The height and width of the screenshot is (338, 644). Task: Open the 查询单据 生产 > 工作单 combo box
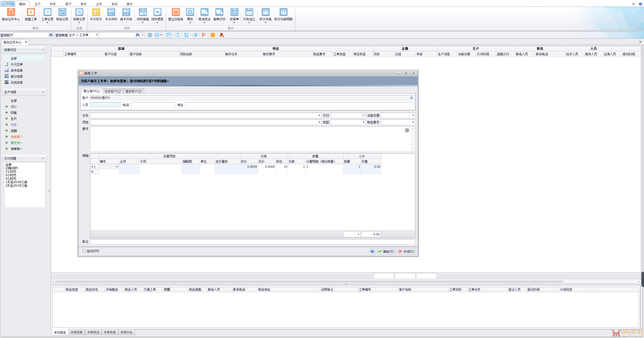(x=97, y=35)
